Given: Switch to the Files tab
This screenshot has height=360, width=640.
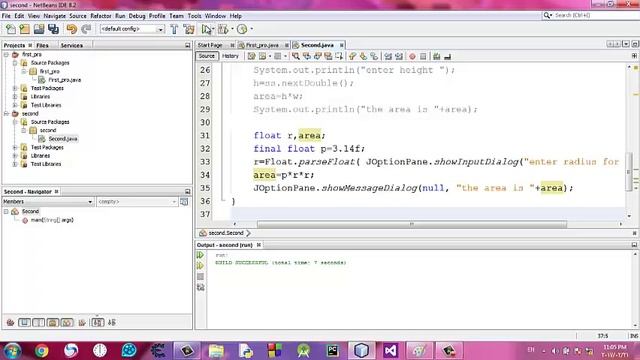Looking at the screenshot, I should coord(42,45).
